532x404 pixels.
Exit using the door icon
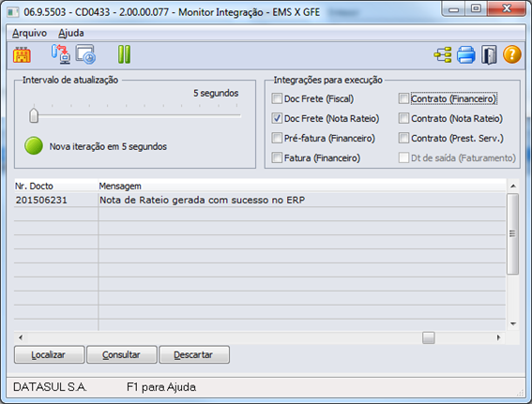click(489, 54)
